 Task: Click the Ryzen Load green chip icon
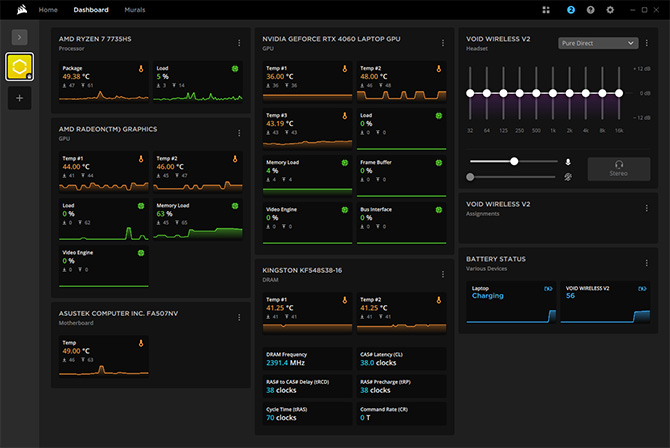235,68
